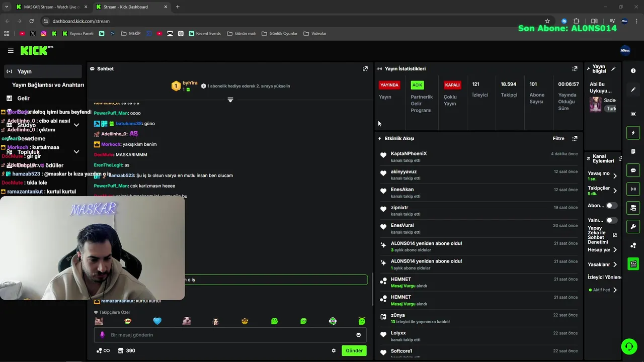Expand the Topluluk sidebar section
This screenshot has width=644, height=362.
pos(76,152)
